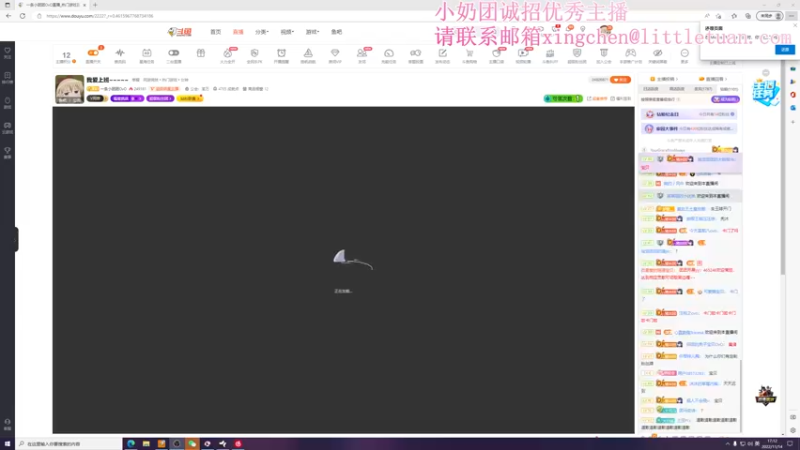800x450 pixels.
Task: Click the dark pill badge under streamer name
Action: [96, 98]
